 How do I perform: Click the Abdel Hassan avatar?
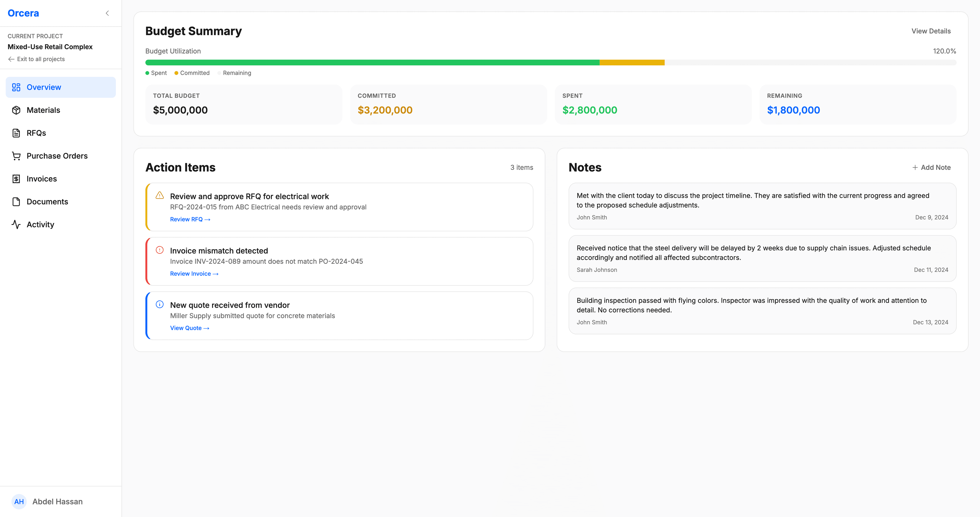[x=19, y=502]
